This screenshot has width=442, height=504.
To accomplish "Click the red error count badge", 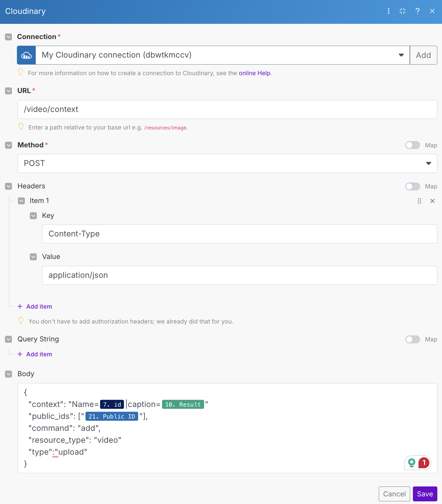I will point(424,463).
